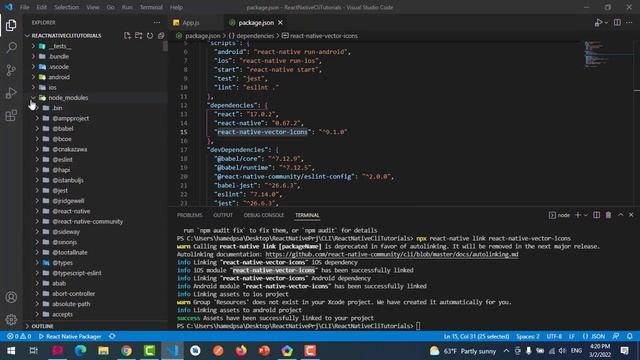Click the feedback icon in status bar
This screenshot has width=640, height=360.
point(616,336)
